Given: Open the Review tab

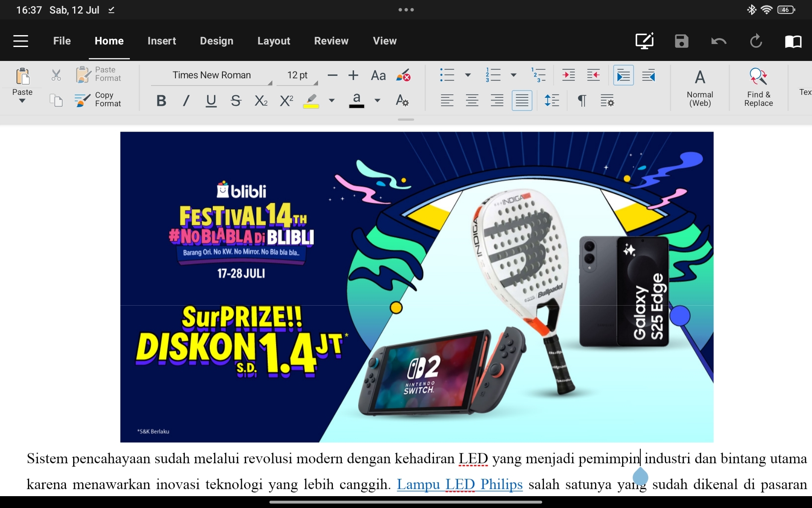Looking at the screenshot, I should pyautogui.click(x=331, y=41).
